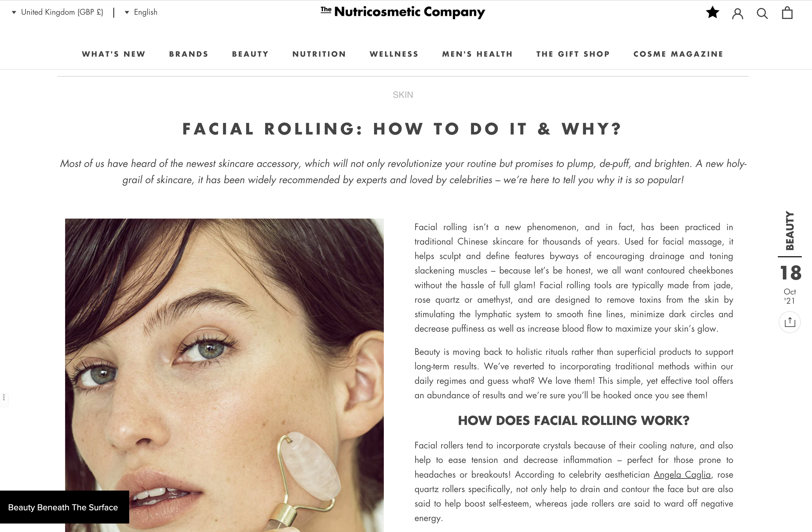Screen dimensions: 812x532
Task: Open the user account icon
Action: pos(737,14)
